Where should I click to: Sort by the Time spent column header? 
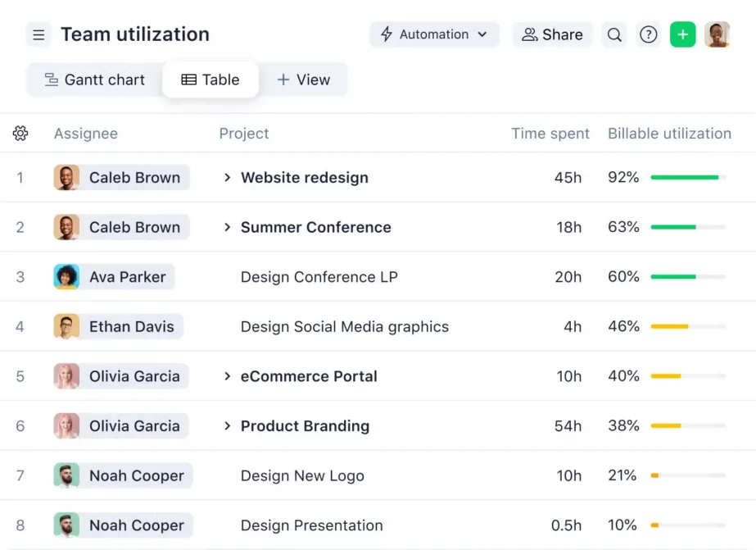tap(550, 134)
